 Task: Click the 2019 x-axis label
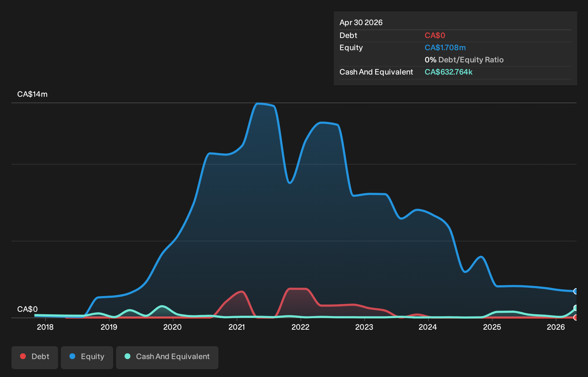[109, 327]
